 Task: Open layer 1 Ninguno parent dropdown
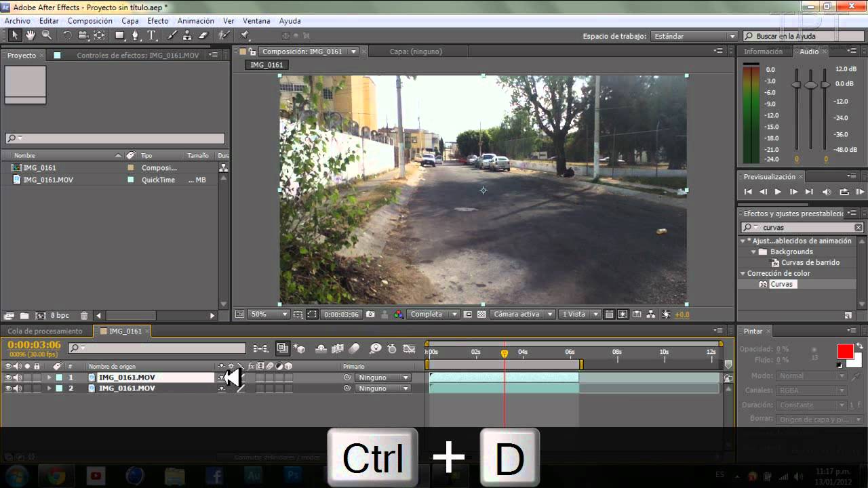click(383, 378)
